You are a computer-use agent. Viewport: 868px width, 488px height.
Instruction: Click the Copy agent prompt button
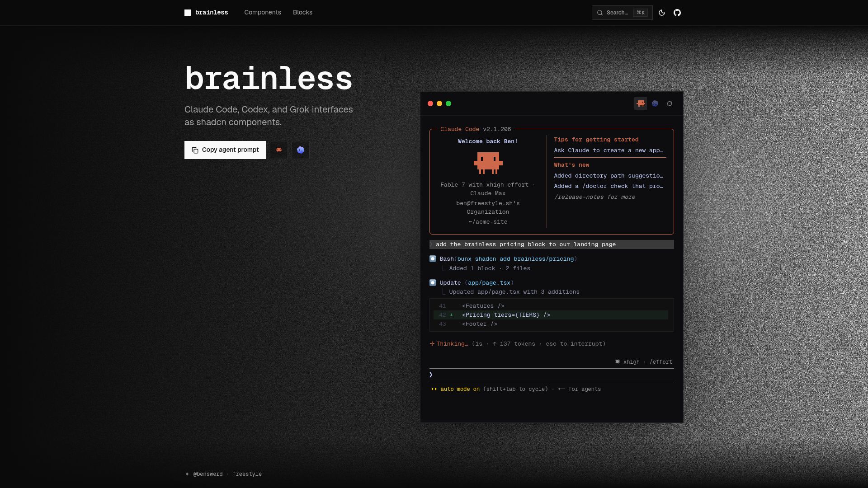coord(225,150)
